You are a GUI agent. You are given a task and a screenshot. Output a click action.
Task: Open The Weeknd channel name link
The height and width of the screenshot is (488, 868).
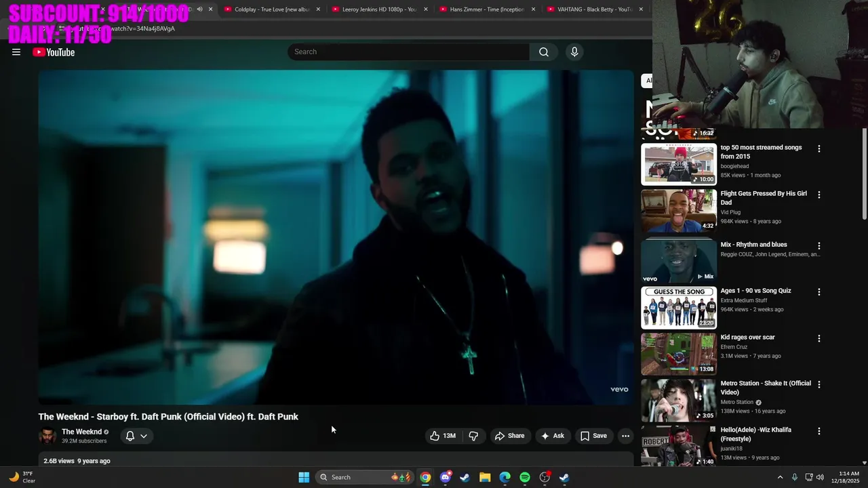(x=81, y=432)
